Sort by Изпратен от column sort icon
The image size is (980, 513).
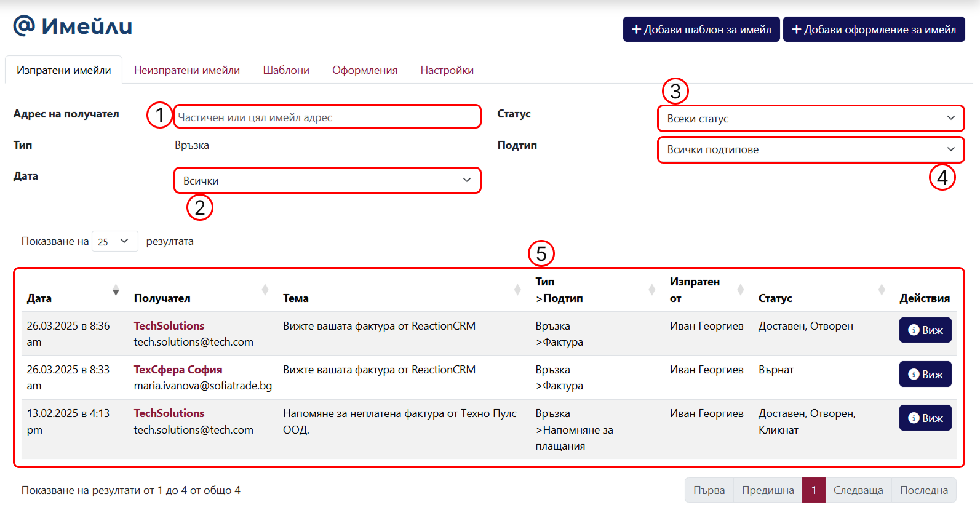coord(741,290)
